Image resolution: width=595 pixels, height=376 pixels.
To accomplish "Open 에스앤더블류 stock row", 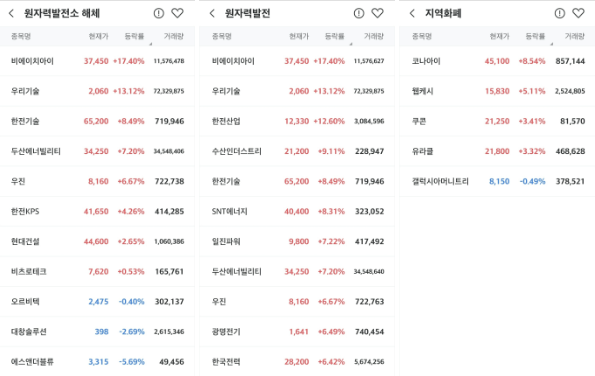I will click(97, 362).
